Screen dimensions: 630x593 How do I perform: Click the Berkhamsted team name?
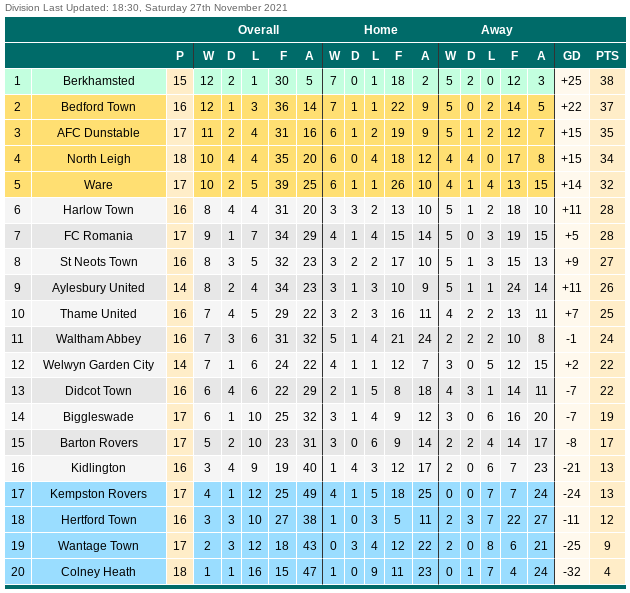[98, 81]
